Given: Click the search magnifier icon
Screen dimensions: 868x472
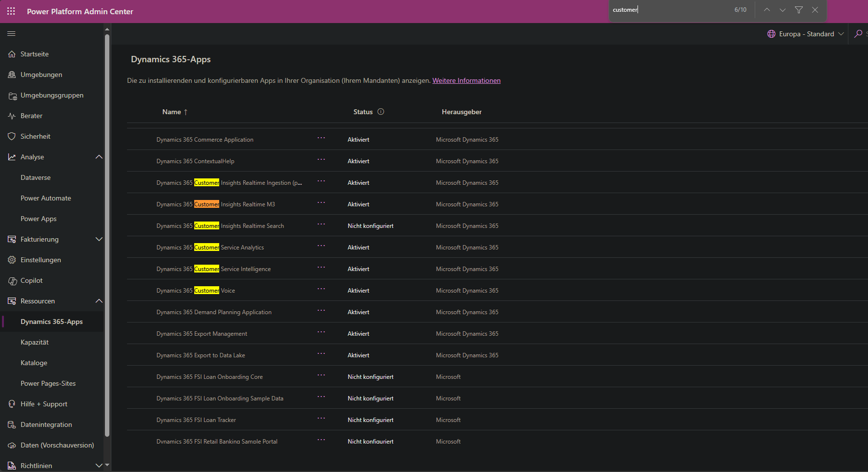Looking at the screenshot, I should point(858,34).
